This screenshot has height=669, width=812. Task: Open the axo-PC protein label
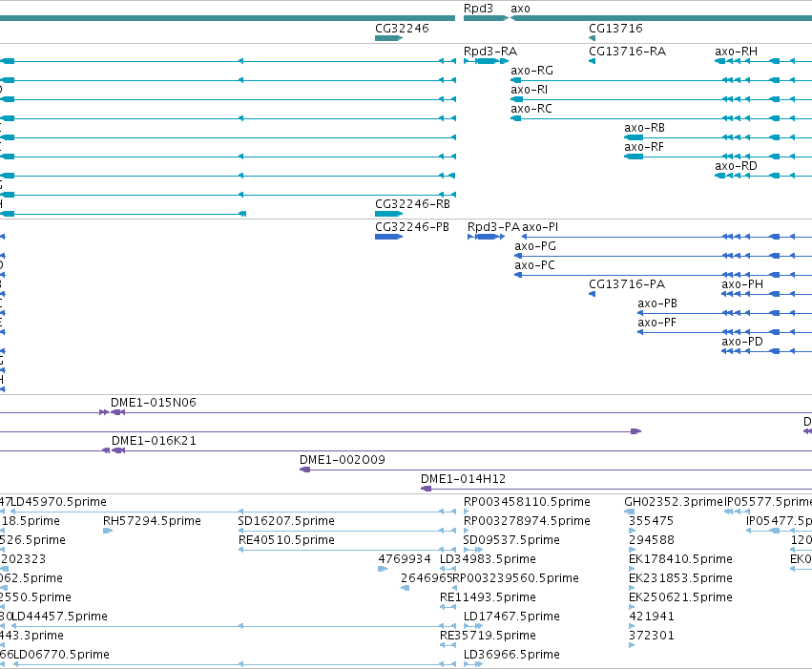[x=534, y=265]
